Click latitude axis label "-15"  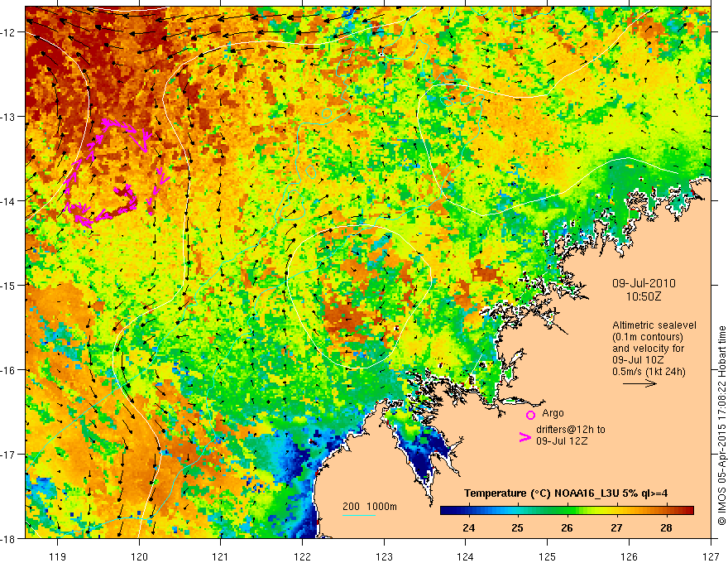coord(9,285)
